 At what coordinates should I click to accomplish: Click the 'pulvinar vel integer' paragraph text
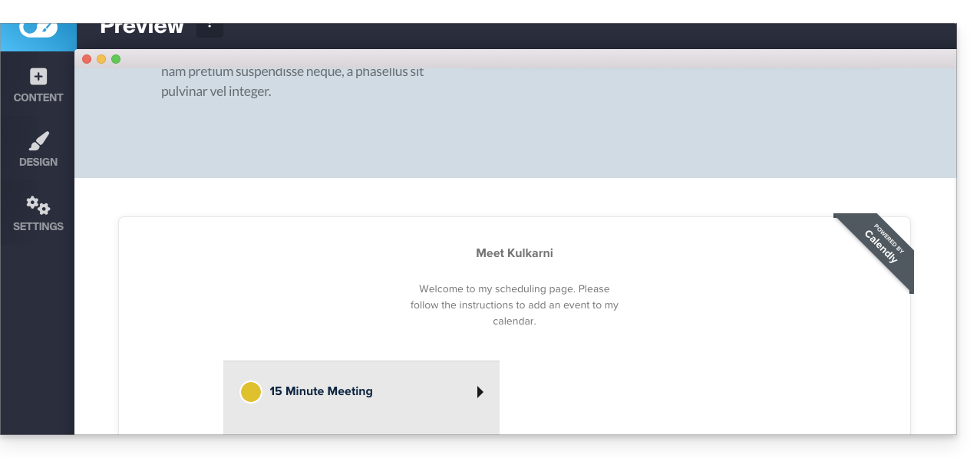[216, 92]
